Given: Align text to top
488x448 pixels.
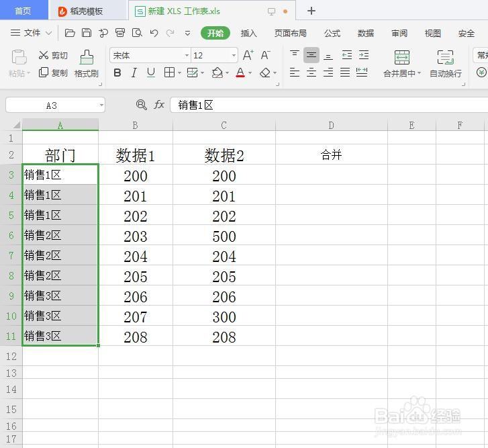Looking at the screenshot, I should (295, 55).
